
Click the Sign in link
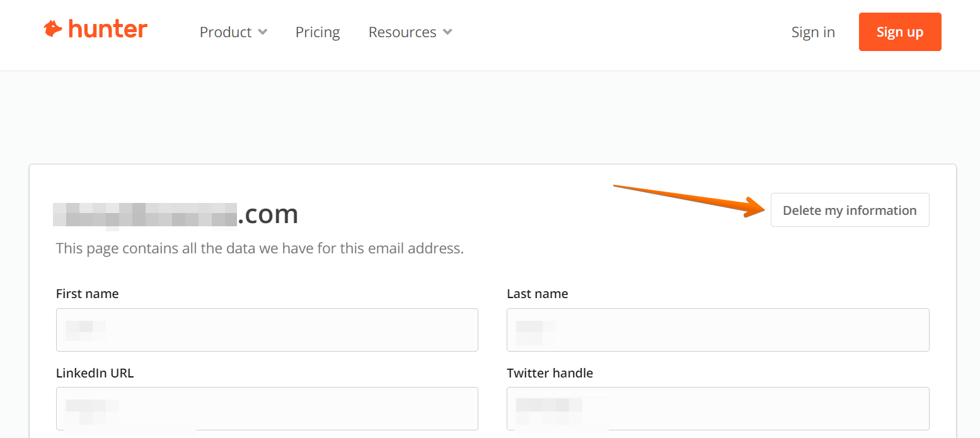click(813, 32)
